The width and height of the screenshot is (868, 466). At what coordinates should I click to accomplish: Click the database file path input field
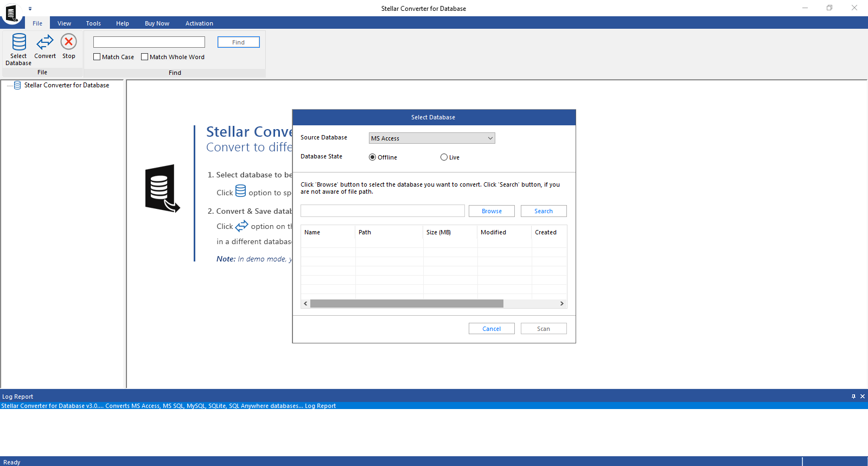pyautogui.click(x=382, y=211)
